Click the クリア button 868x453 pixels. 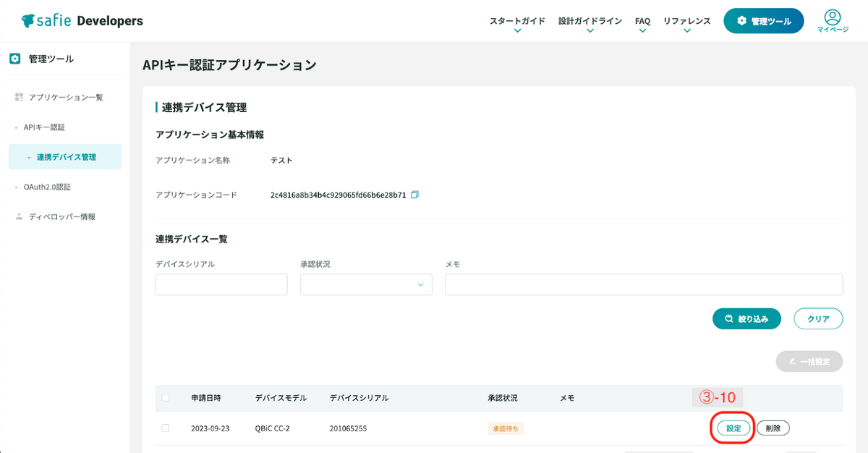[x=818, y=318]
